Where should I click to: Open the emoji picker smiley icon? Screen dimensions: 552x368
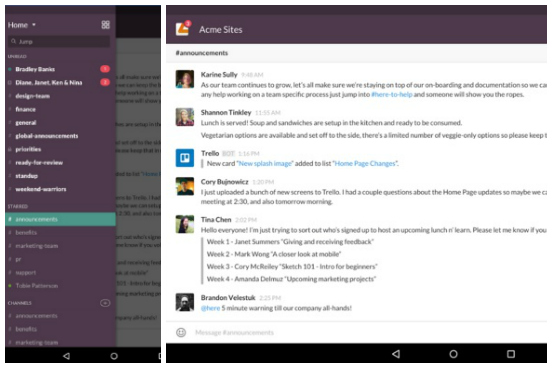tap(181, 332)
